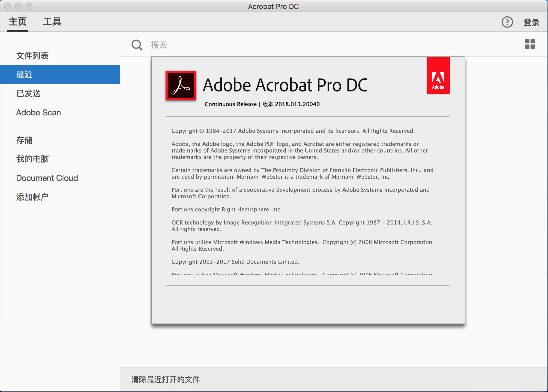
Task: Click the version 2018.011.20040 text
Action: [297, 104]
